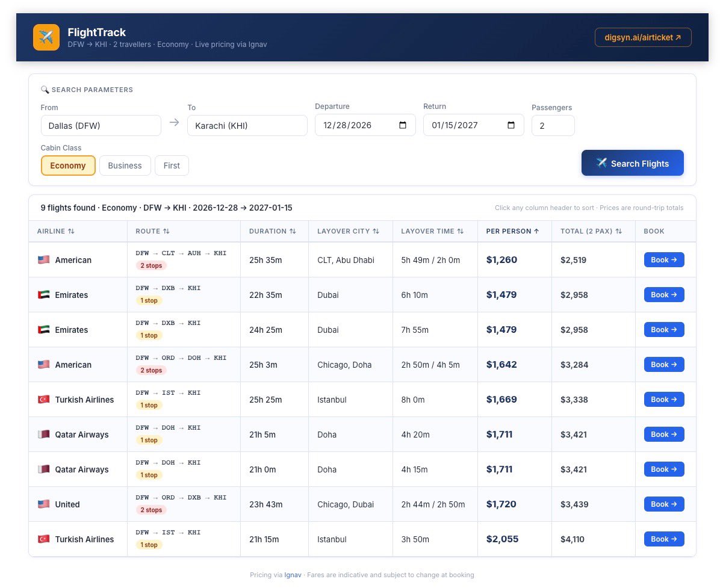This screenshot has height=588, width=720.
Task: Reverse Per Person sort using its up arrow
Action: coord(536,231)
